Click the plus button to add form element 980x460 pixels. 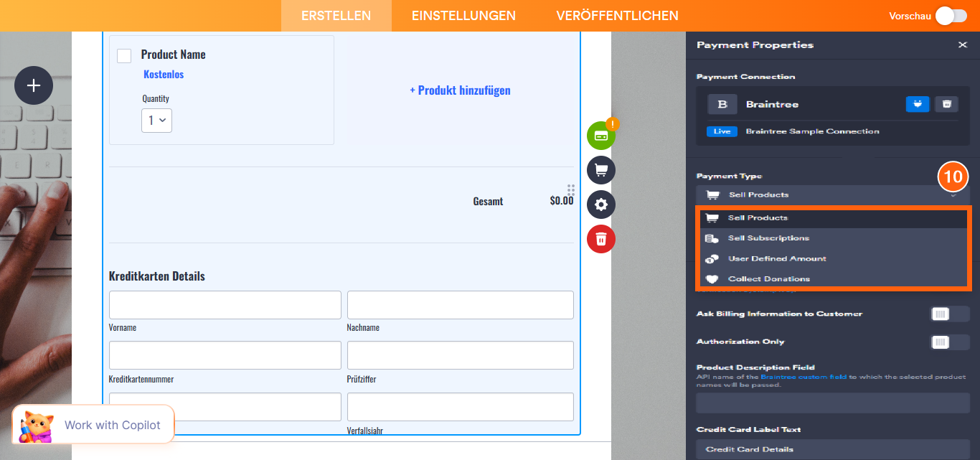[33, 85]
